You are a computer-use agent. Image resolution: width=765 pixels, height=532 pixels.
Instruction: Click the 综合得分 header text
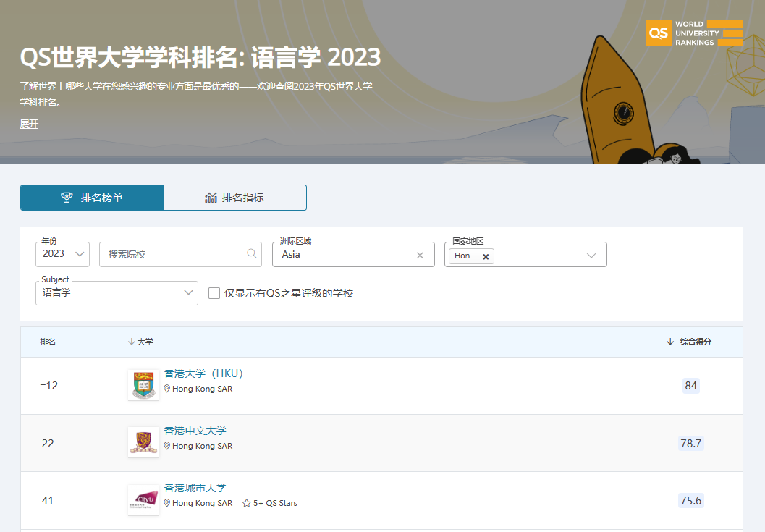click(696, 342)
